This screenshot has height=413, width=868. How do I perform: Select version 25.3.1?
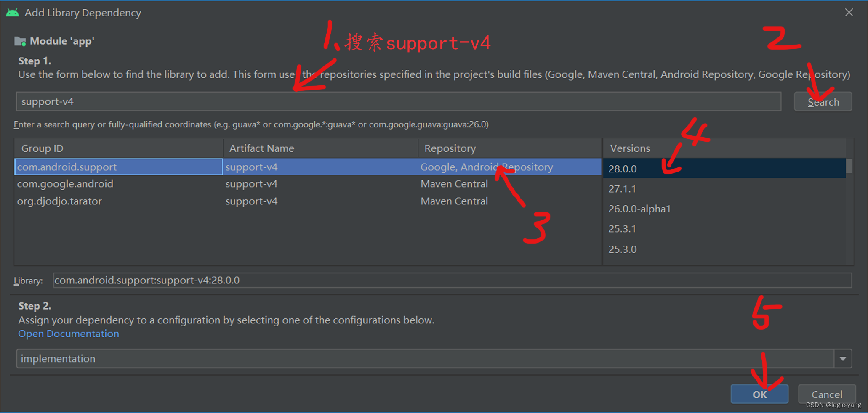pyautogui.click(x=724, y=229)
